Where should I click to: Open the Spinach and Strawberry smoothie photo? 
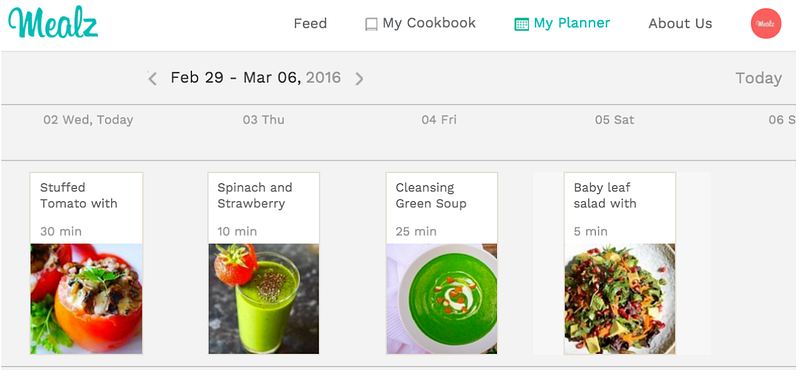tap(264, 299)
